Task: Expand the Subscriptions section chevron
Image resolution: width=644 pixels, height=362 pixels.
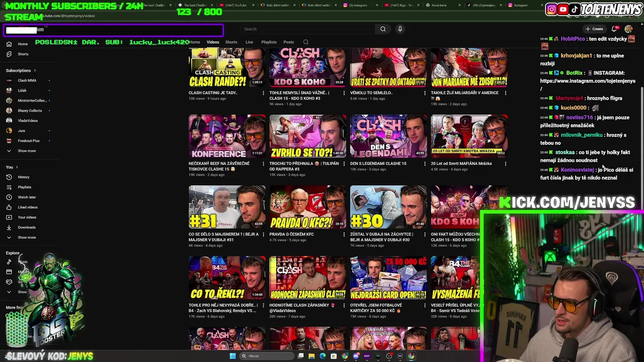Action: pos(35,70)
